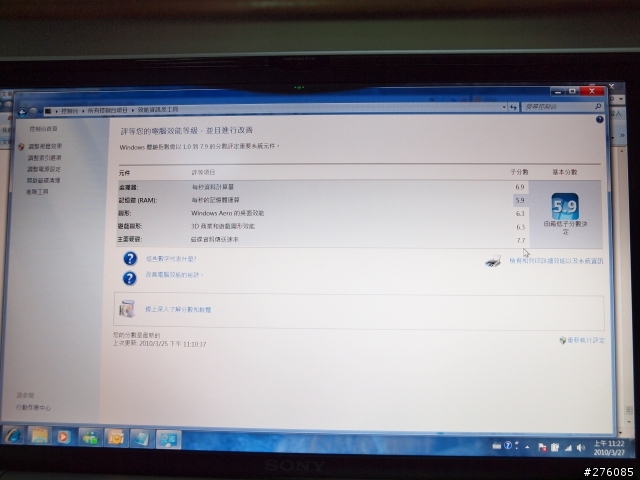The height and width of the screenshot is (480, 640).
Task: Open 調整電源設定 sidebar link
Action: pyautogui.click(x=44, y=169)
